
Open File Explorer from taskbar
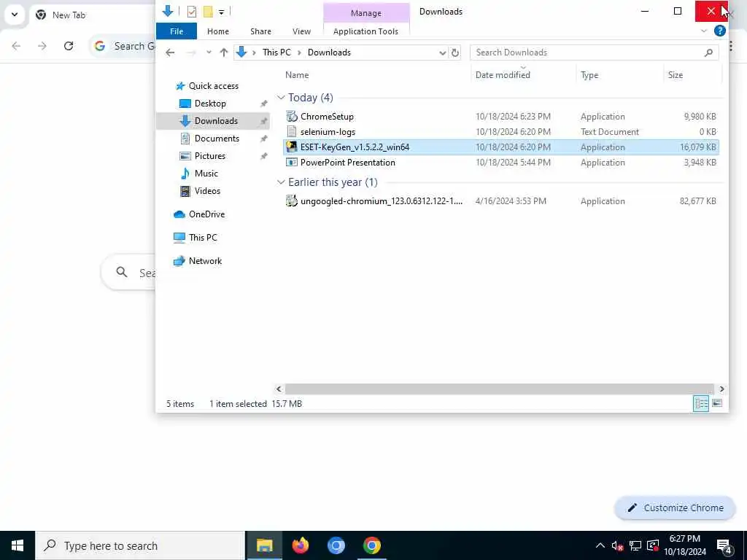point(264,545)
